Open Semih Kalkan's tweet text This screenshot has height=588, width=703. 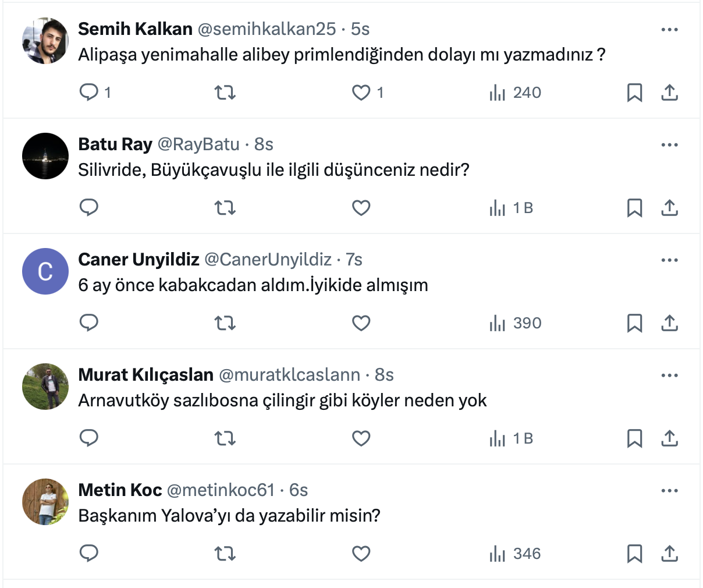pyautogui.click(x=342, y=55)
